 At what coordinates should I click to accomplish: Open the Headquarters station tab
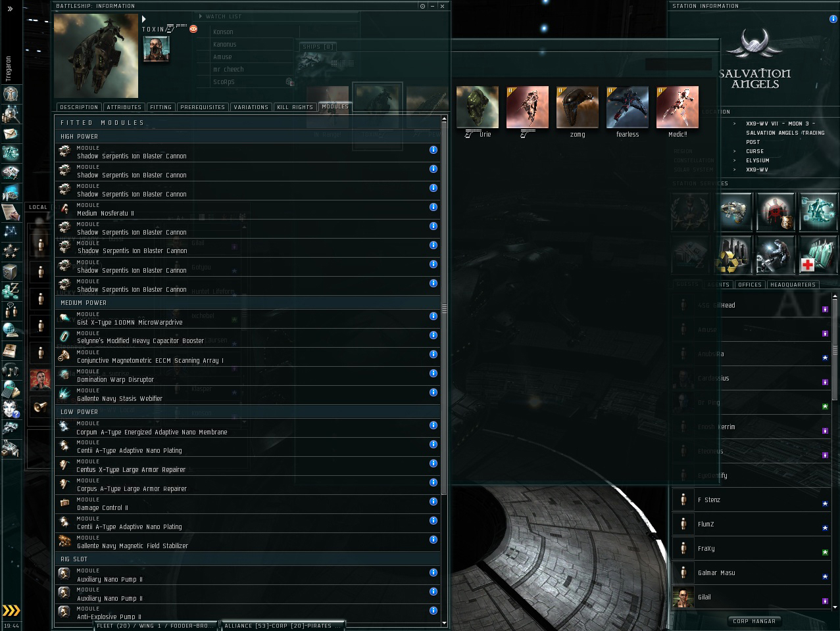[x=793, y=285]
